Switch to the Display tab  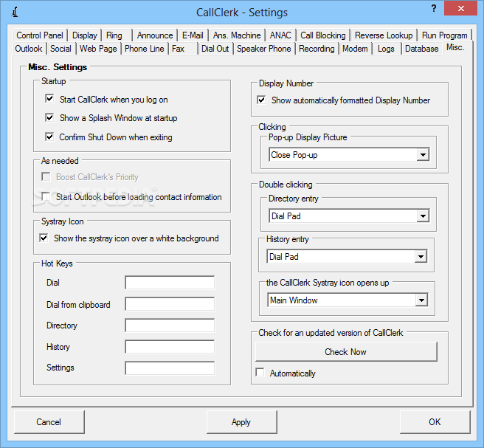[85, 35]
